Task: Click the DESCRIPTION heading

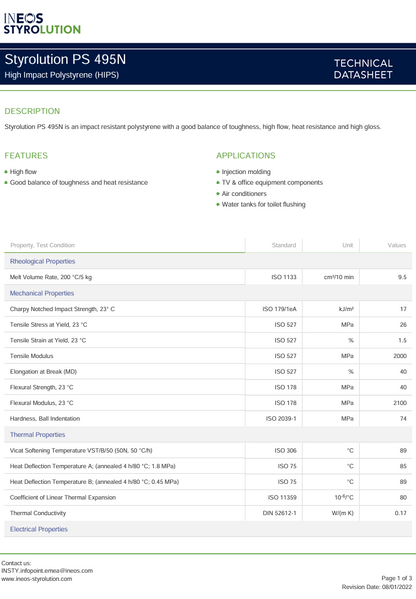Action: click(32, 111)
